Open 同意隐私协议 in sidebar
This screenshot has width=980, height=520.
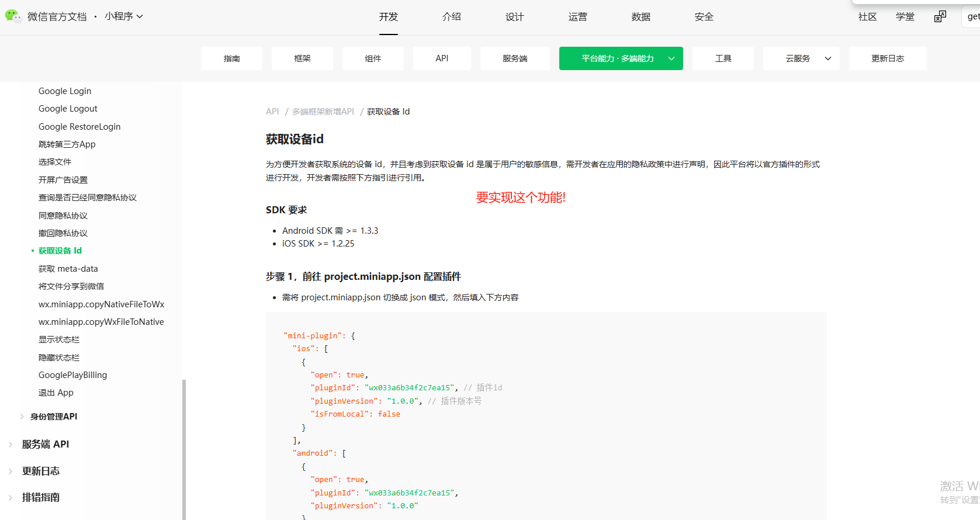pyautogui.click(x=63, y=216)
